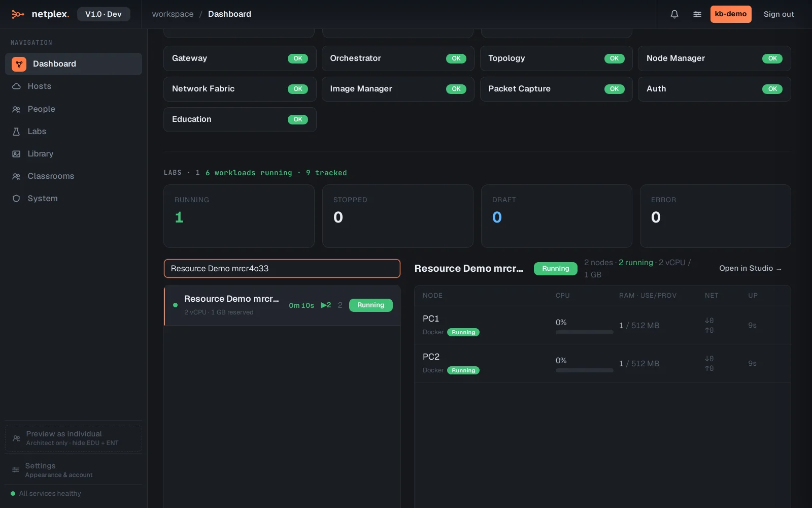Click the People icon in sidebar
This screenshot has width=812, height=508.
click(16, 109)
